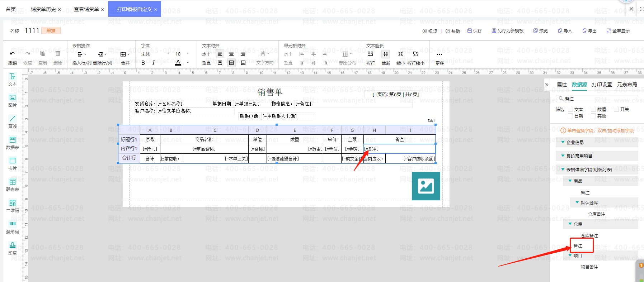Click the 预览 preview button
Viewport: 644px width, 282px height.
pos(541,31)
